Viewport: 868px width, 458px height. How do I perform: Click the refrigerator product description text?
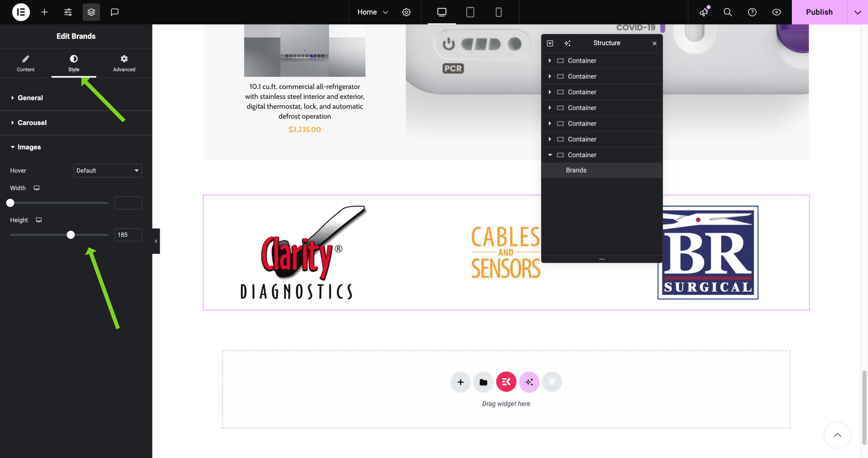(305, 101)
